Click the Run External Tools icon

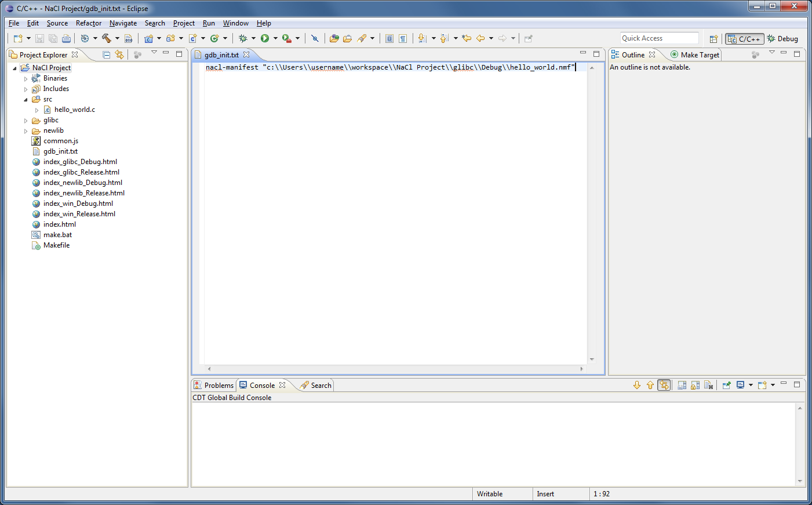coord(287,39)
